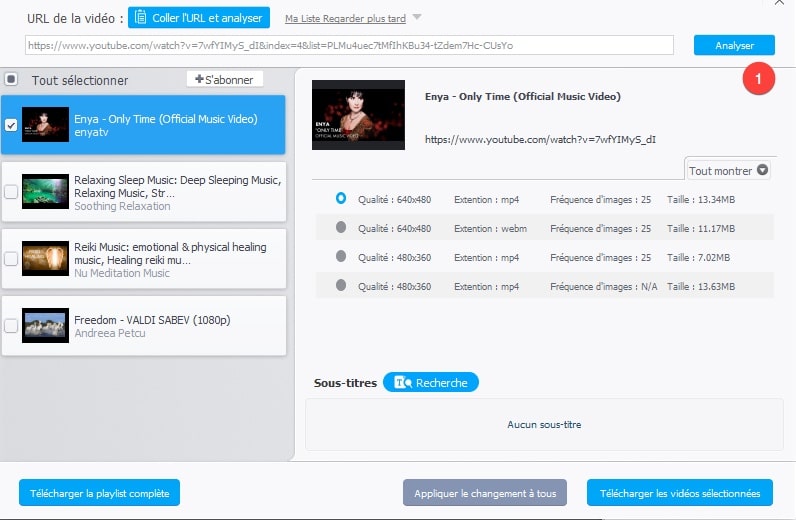Click the clipboard paste icon
Viewport: 796px width, 520px height.
pyautogui.click(x=141, y=17)
